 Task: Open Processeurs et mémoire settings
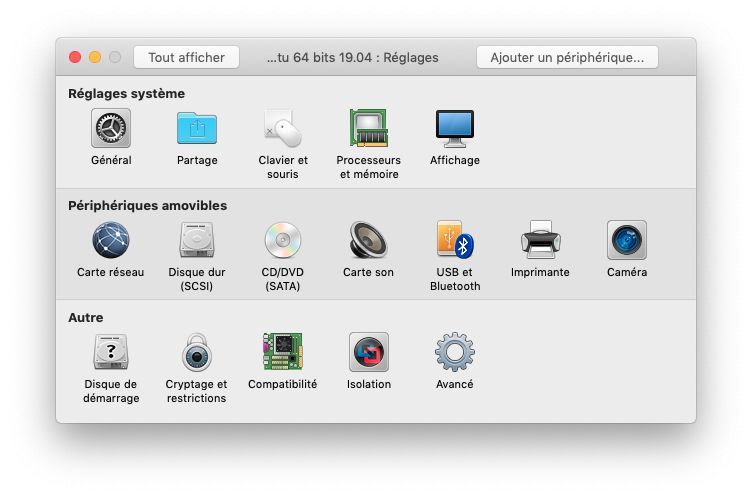[x=368, y=128]
